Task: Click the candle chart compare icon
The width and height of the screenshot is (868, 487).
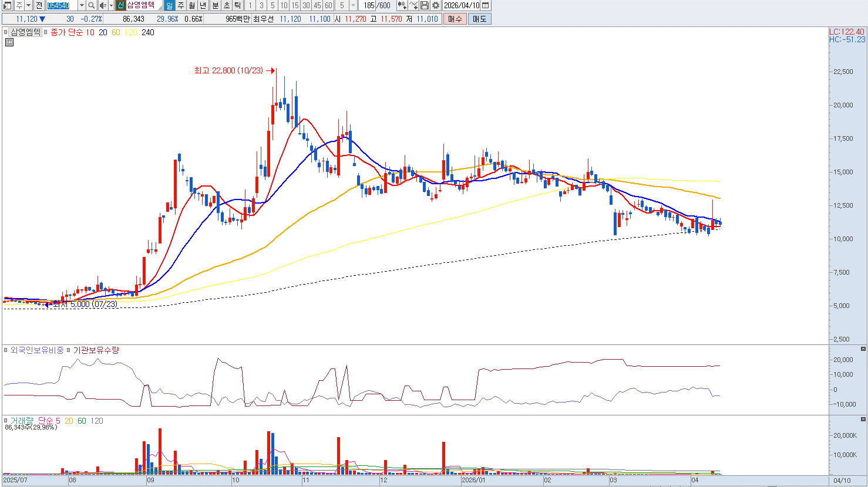Action: [x=402, y=5]
